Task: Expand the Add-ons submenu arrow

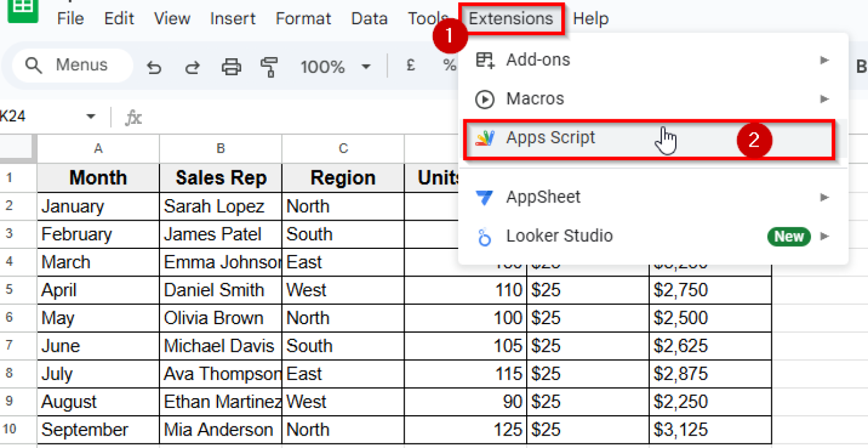Action: pos(825,59)
